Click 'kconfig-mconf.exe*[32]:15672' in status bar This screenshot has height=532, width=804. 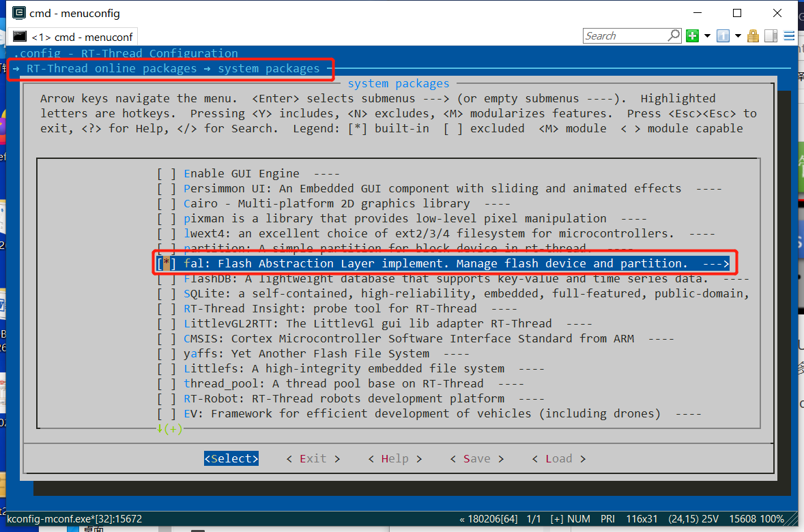pyautogui.click(x=74, y=518)
